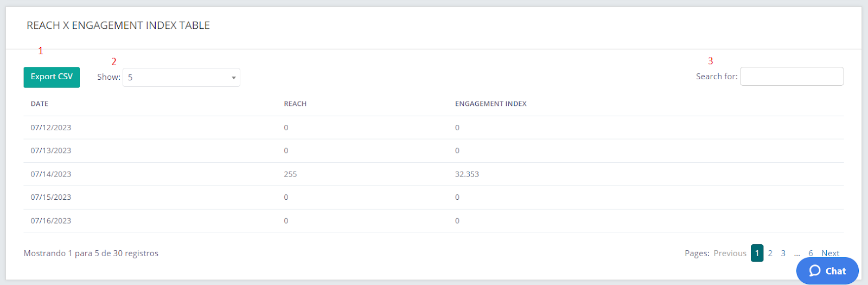868x285 pixels.
Task: Click the 32.353 engagement index value
Action: [467, 174]
